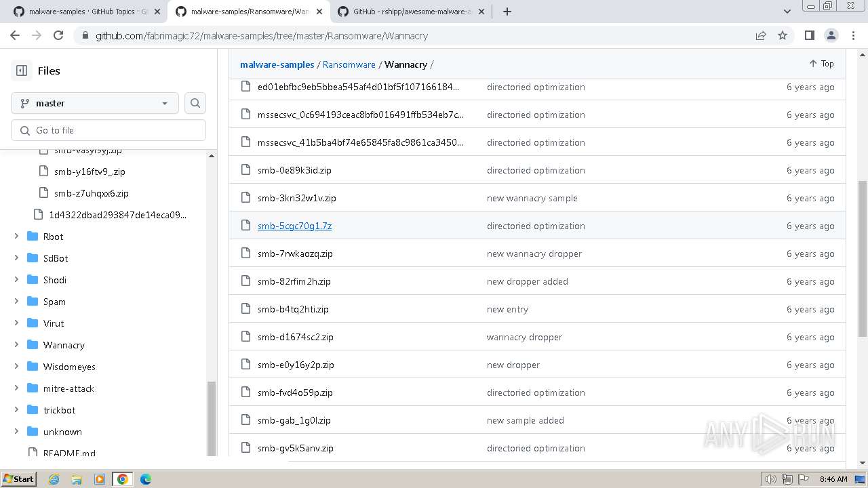Go back to previous page
The image size is (868, 488).
[15, 35]
